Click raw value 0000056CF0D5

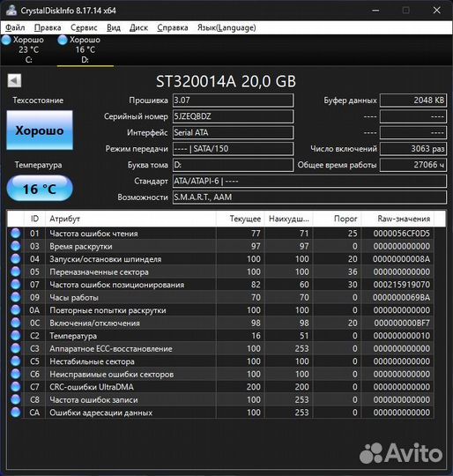[x=401, y=234]
